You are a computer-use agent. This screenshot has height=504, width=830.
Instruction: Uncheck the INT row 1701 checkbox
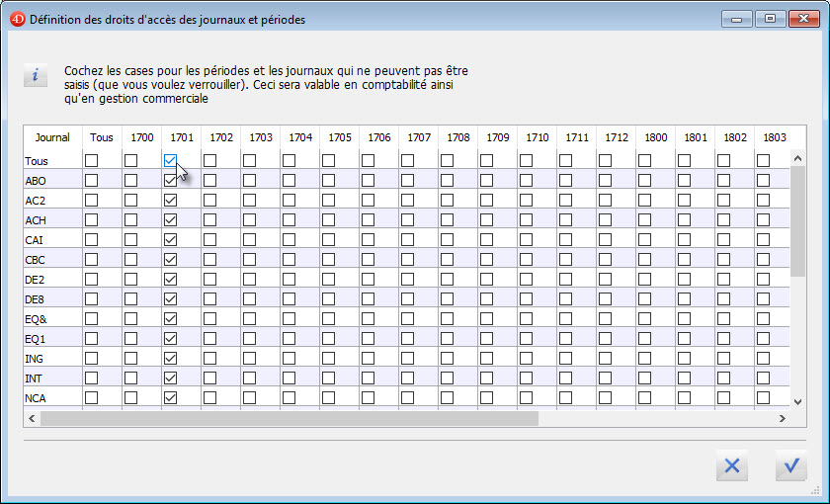[x=170, y=378]
